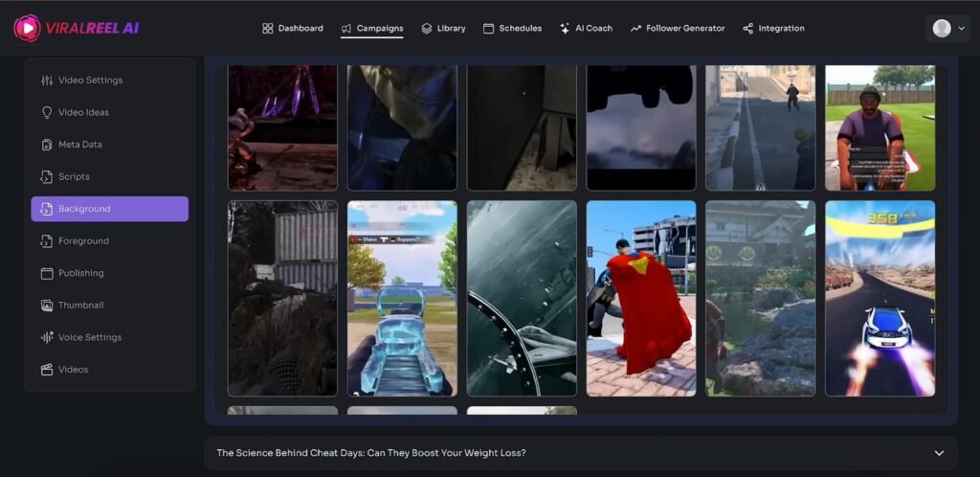Choose the racing car 358 background
This screenshot has width=980, height=477.
(880, 298)
